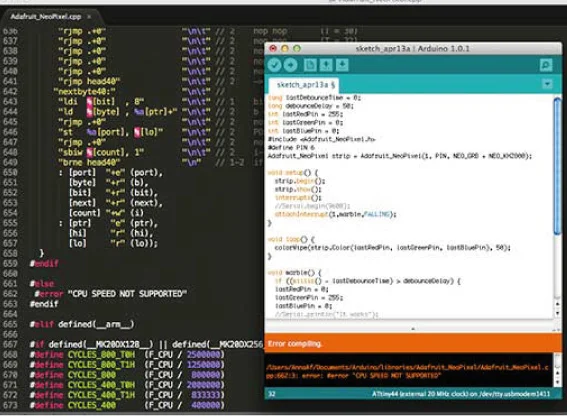This screenshot has width=567, height=419.
Task: Click the Verify checkmark button in Arduino
Action: coord(274,65)
